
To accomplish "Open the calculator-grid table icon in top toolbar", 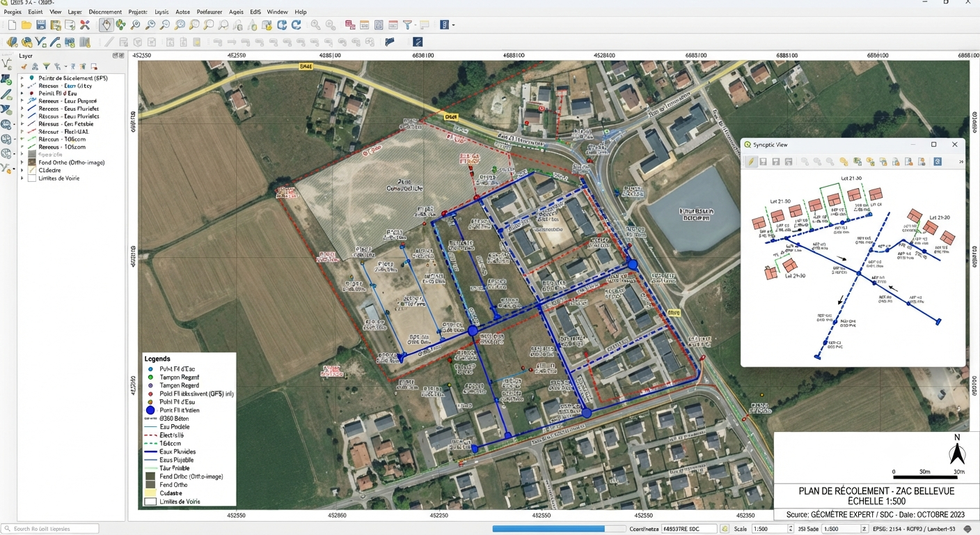I will click(379, 25).
